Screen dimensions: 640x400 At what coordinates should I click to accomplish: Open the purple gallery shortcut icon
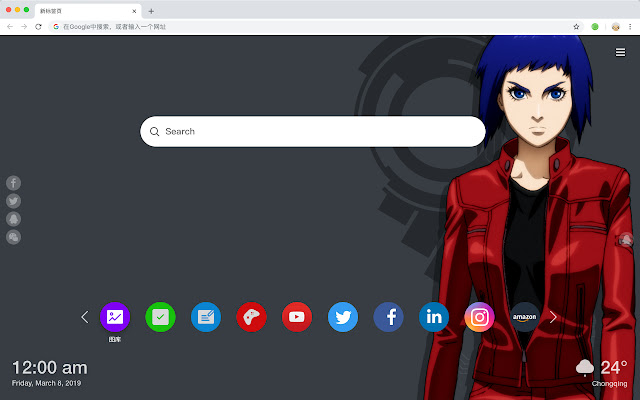(115, 317)
